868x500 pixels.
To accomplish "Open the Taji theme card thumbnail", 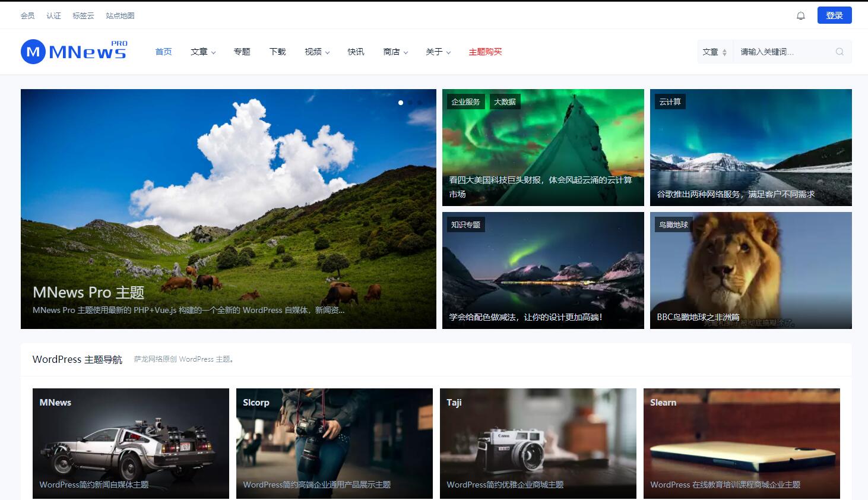I will coord(538,444).
